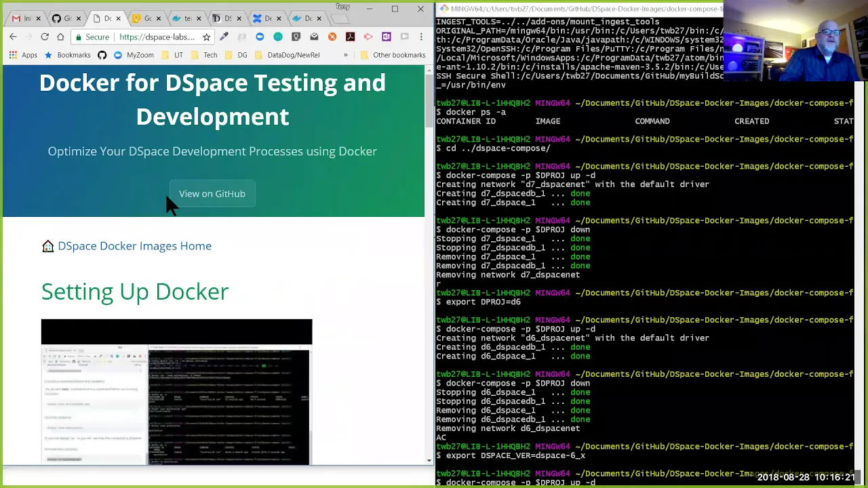Click 'Removing network d7_dspacenet' terminal line
The image size is (868, 488).
(x=508, y=274)
